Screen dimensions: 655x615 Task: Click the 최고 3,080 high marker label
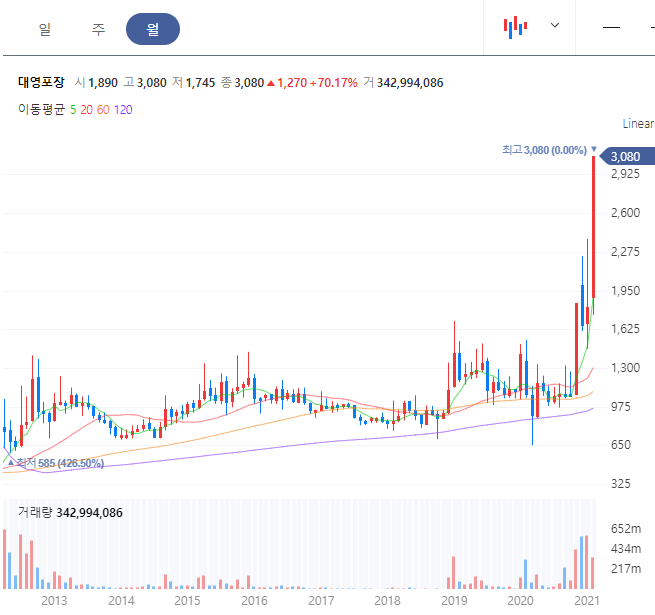[x=544, y=150]
